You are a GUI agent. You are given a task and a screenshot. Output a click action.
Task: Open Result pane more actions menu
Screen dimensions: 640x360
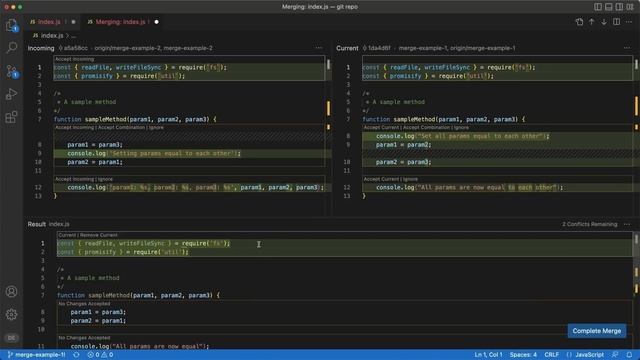pyautogui.click(x=627, y=224)
